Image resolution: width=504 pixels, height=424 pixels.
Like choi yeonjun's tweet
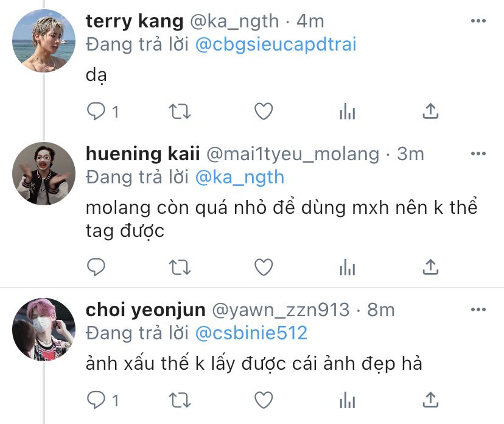click(x=263, y=400)
